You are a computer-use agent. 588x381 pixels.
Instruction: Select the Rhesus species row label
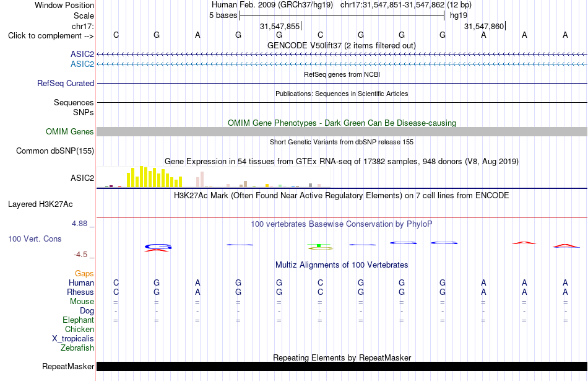[80, 292]
